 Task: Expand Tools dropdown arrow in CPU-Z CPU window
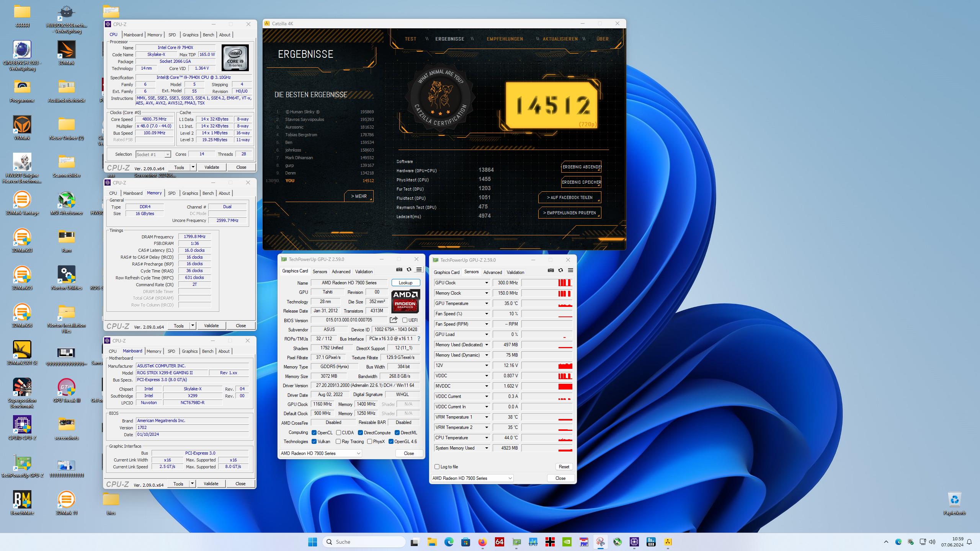(193, 167)
